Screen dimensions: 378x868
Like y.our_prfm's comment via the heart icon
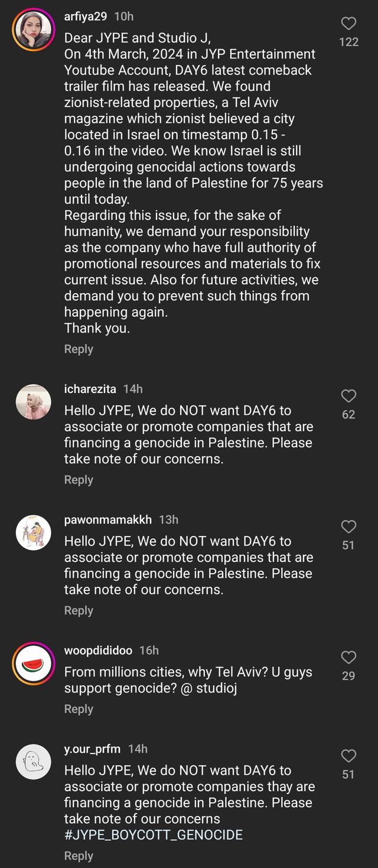(x=348, y=756)
